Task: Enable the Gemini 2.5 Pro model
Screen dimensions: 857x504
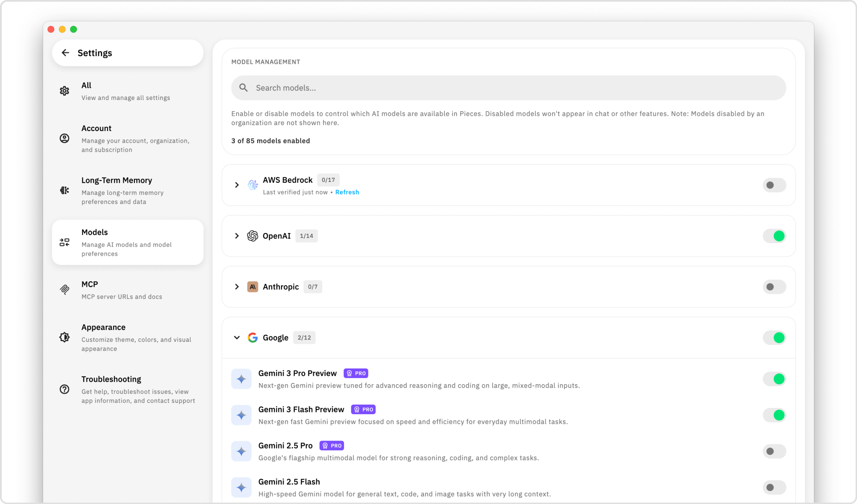Action: click(774, 451)
